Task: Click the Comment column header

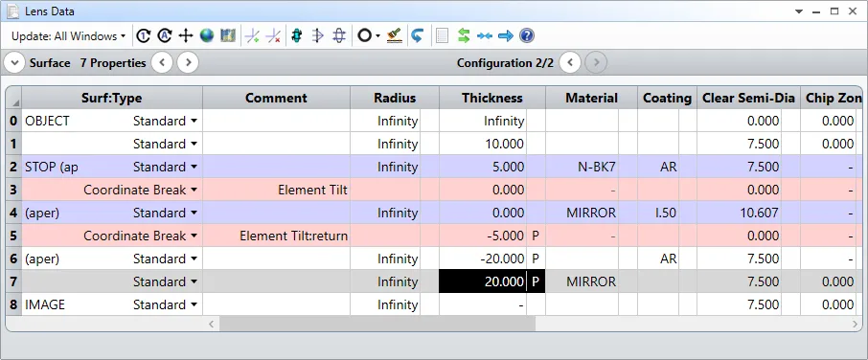Action: point(276,98)
